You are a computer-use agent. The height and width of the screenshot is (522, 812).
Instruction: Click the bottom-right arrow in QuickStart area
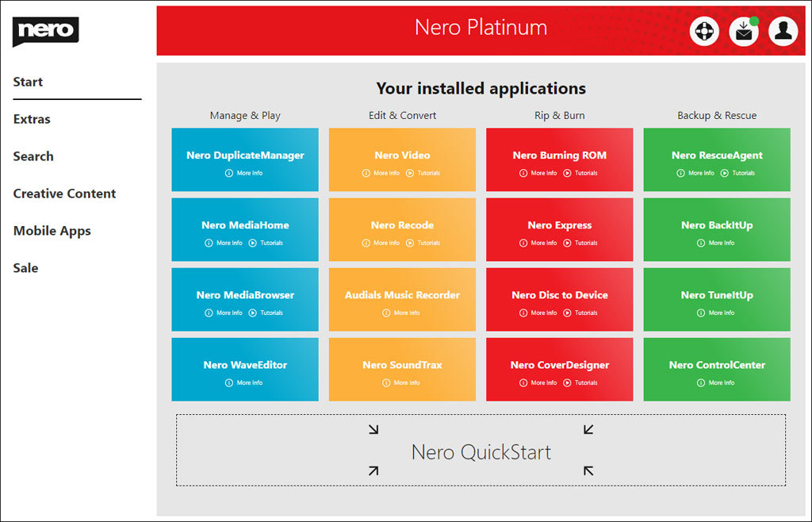coord(588,470)
